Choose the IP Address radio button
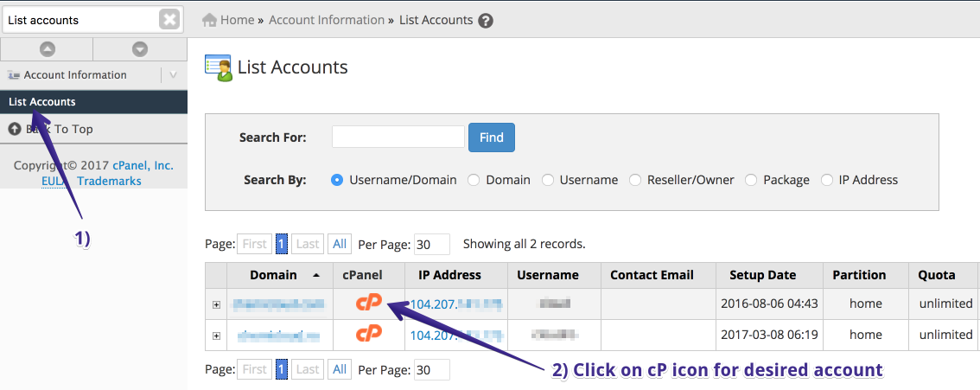The image size is (980, 390). tap(827, 180)
